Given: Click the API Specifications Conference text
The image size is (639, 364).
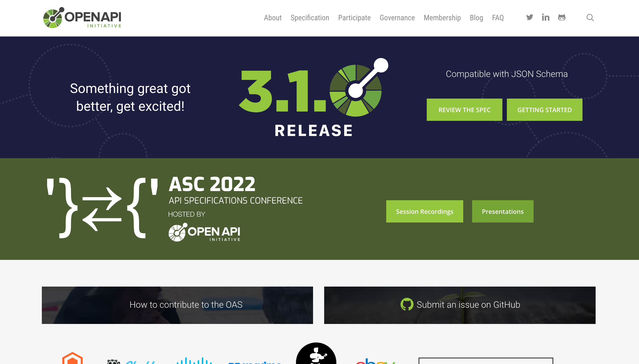Looking at the screenshot, I should click(x=235, y=200).
